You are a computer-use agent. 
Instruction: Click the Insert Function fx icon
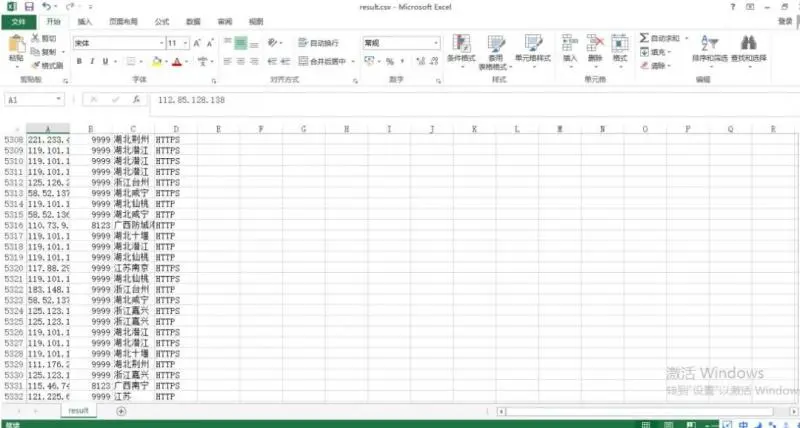136,100
